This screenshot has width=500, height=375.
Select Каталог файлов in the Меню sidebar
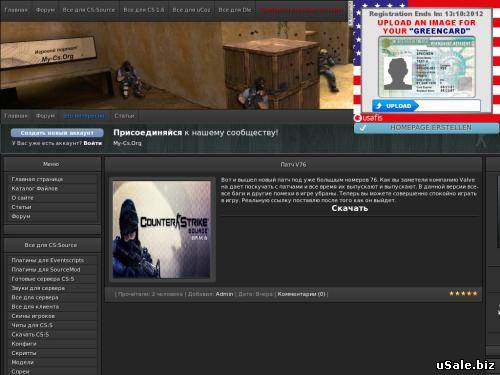point(35,189)
